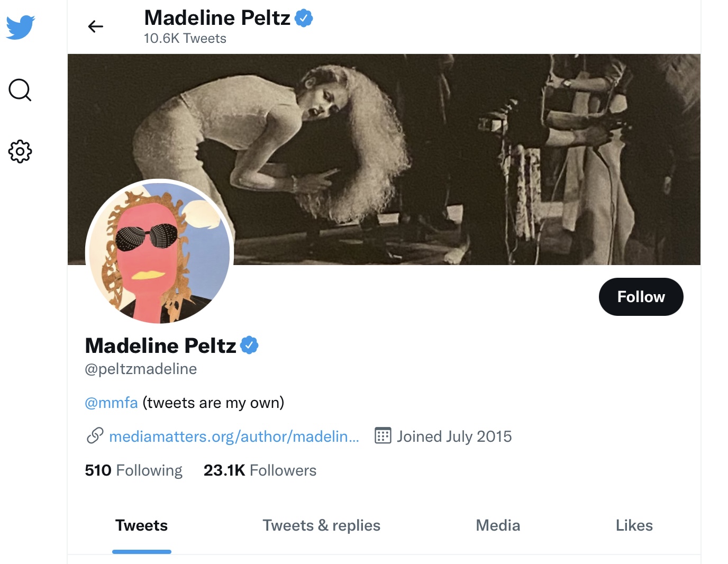The height and width of the screenshot is (564, 728).
Task: View the 23.1K Followers list
Action: coord(260,470)
